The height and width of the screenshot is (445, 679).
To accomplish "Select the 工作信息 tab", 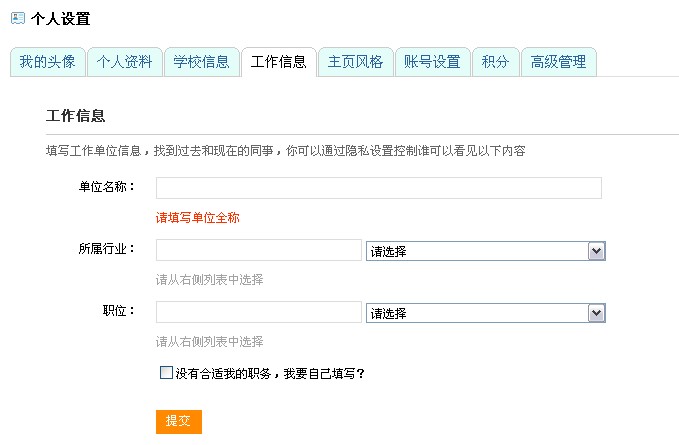I will [279, 62].
